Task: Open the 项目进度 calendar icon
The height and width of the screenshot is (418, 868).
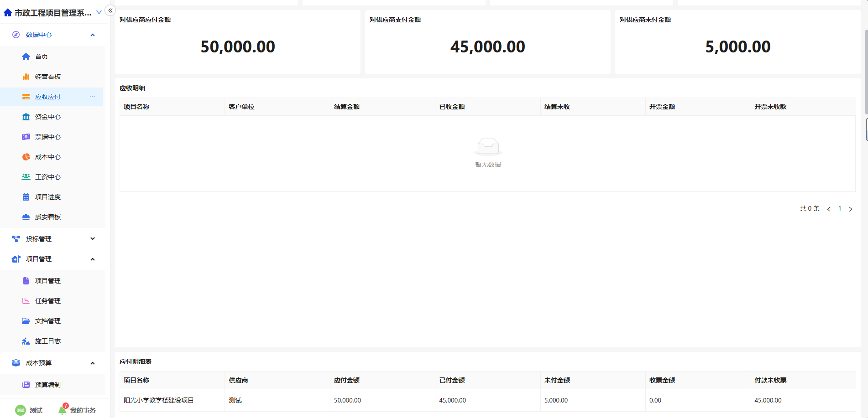Action: [26, 197]
